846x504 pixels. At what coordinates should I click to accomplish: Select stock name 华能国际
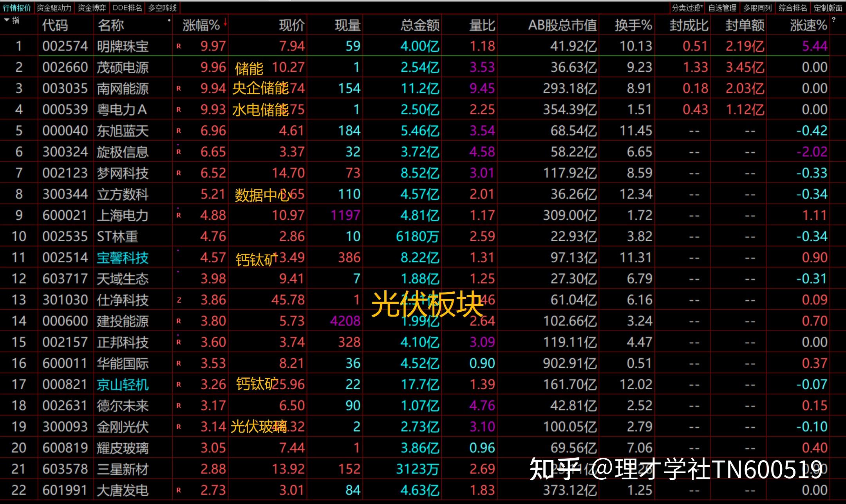pyautogui.click(x=123, y=363)
